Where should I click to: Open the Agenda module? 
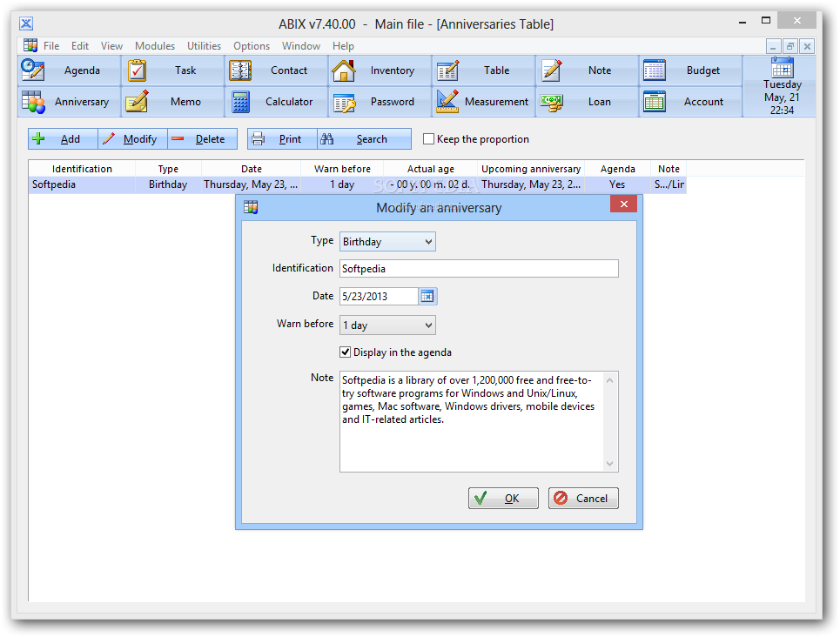point(69,70)
